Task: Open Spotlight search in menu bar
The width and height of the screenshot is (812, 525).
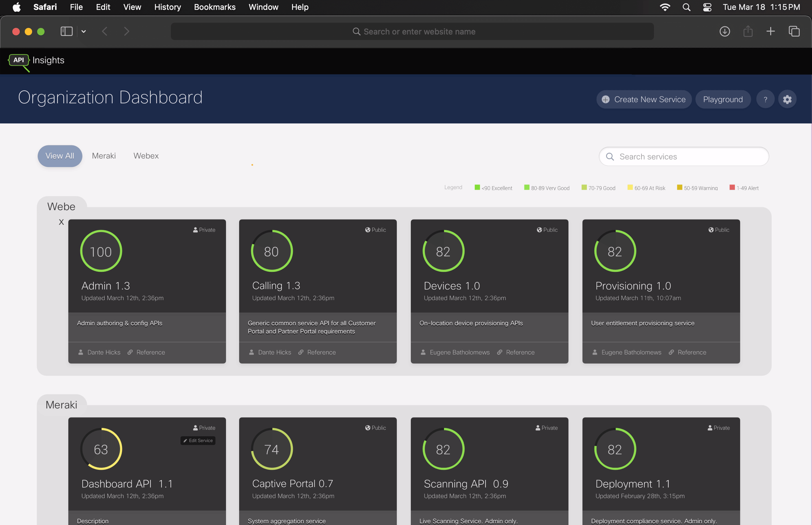Action: (686, 7)
